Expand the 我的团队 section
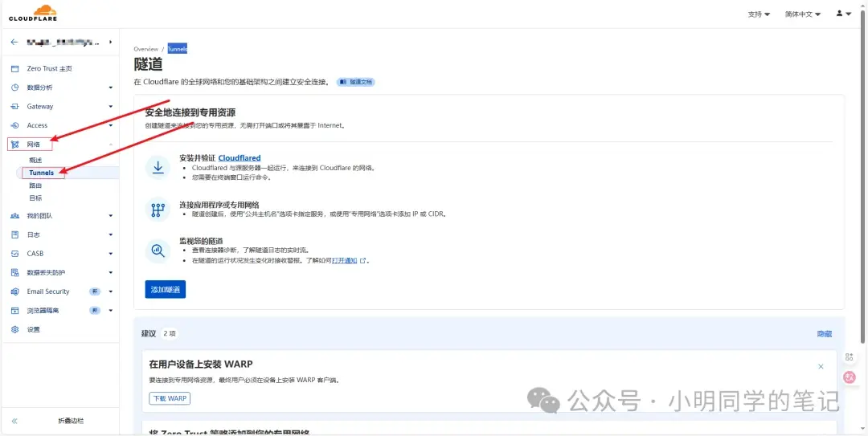The height and width of the screenshot is (436, 868). pyautogui.click(x=111, y=216)
